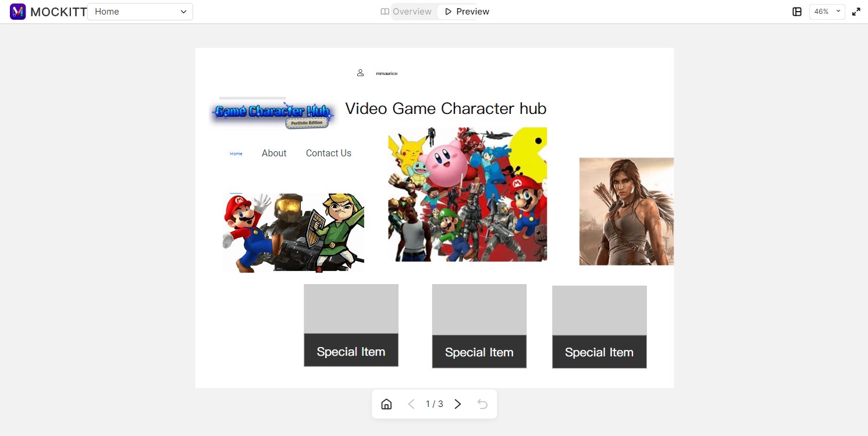Switch to Preview mode

click(467, 12)
